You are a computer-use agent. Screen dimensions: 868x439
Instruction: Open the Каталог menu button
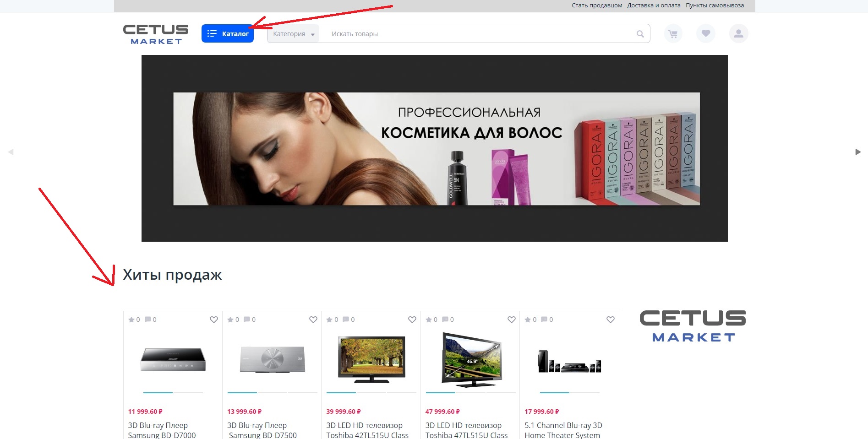228,33
